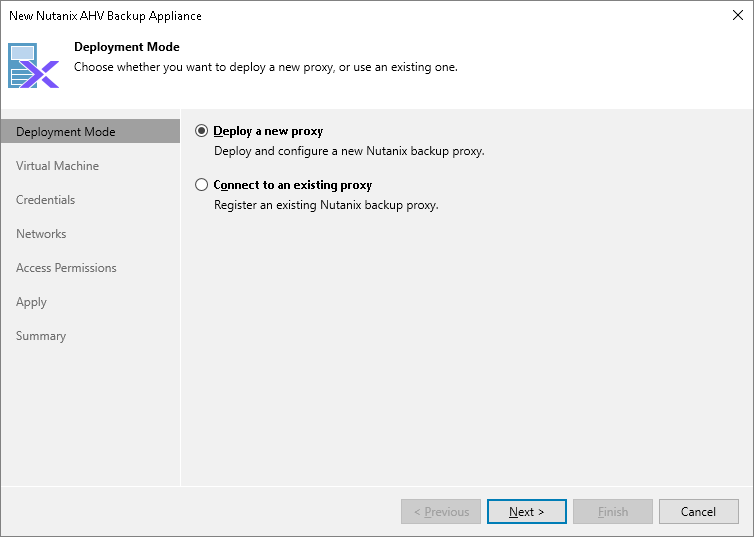Click the 'Deploy and configure a new Nutanix' description

[349, 151]
